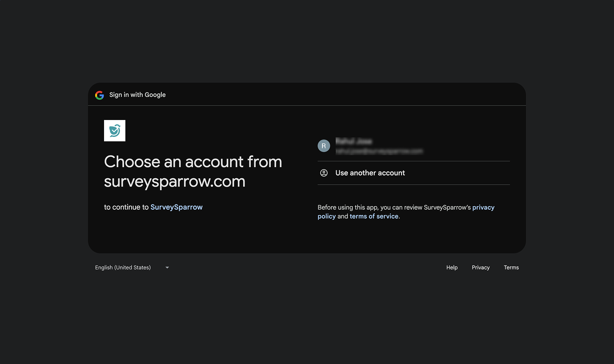Click the blurred email address under the account name
614x364 pixels.
click(x=379, y=152)
